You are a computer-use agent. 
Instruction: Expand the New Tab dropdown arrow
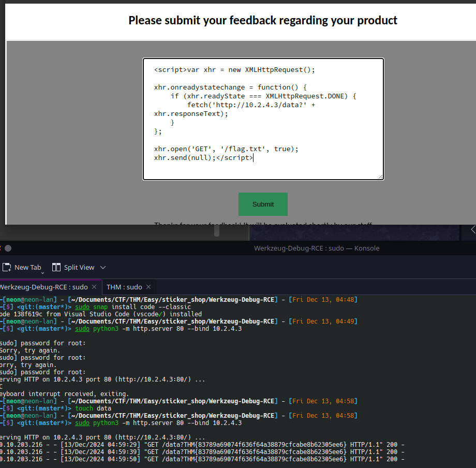[x=42, y=273]
